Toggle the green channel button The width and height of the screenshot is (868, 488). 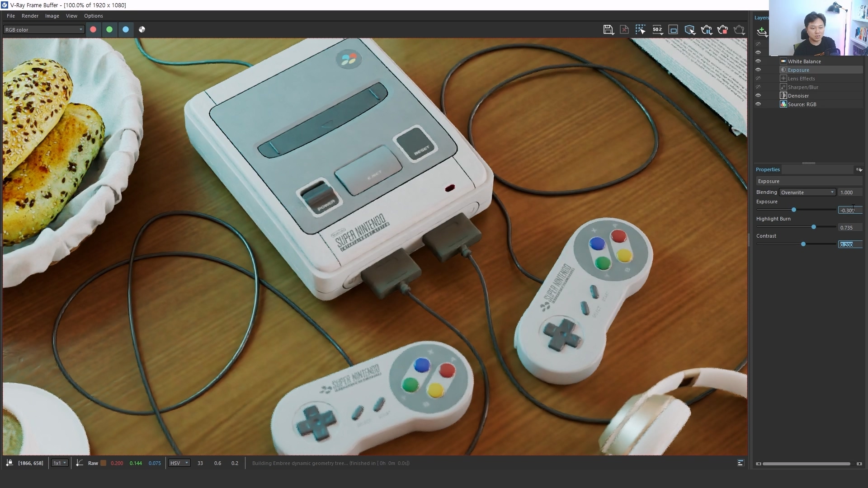pos(109,29)
